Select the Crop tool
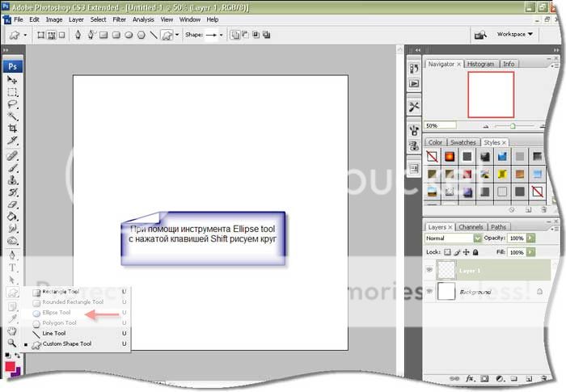The image size is (566, 392). [12, 129]
